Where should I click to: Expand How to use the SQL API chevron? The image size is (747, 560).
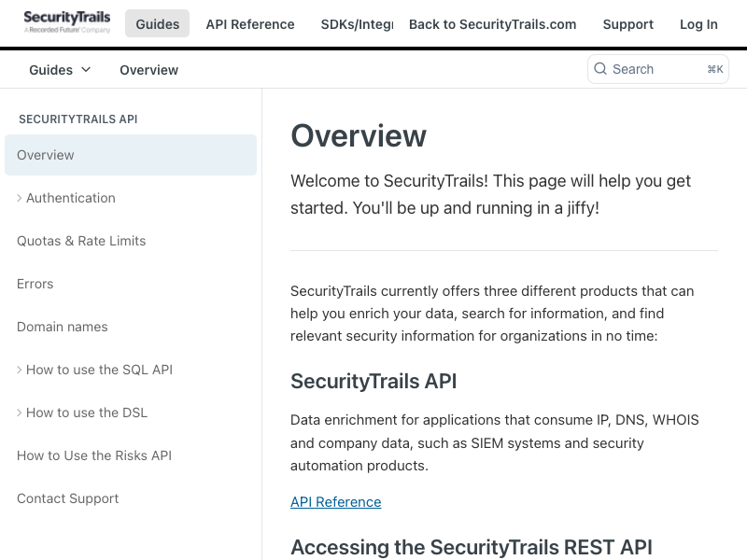tap(19, 370)
